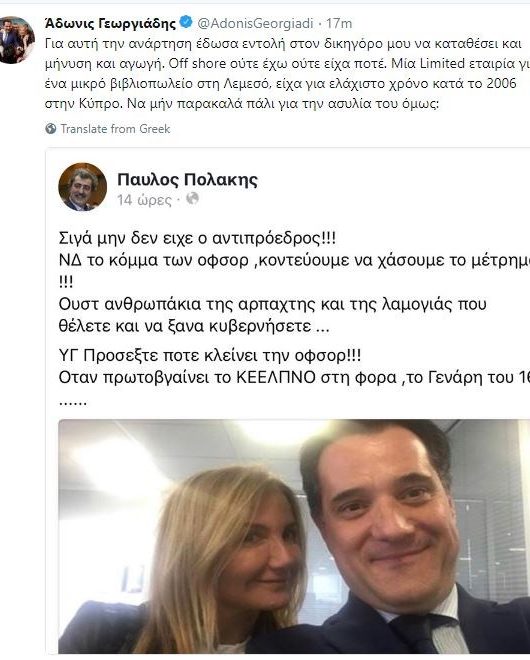The image size is (530, 660).
Task: Open Άδωνις Γεωργιάδης profile avatar
Action: 16,40
